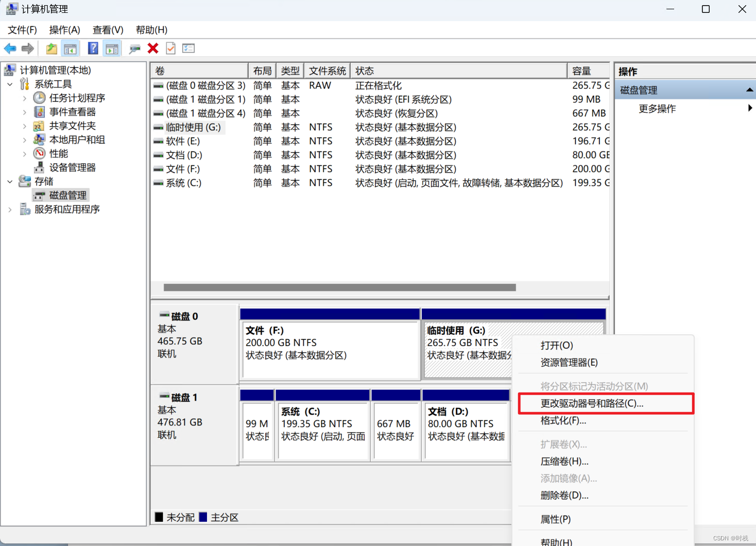This screenshot has height=546, width=756.
Task: Select the 文档 (D:) 80.00 GB partition block
Action: [466, 425]
